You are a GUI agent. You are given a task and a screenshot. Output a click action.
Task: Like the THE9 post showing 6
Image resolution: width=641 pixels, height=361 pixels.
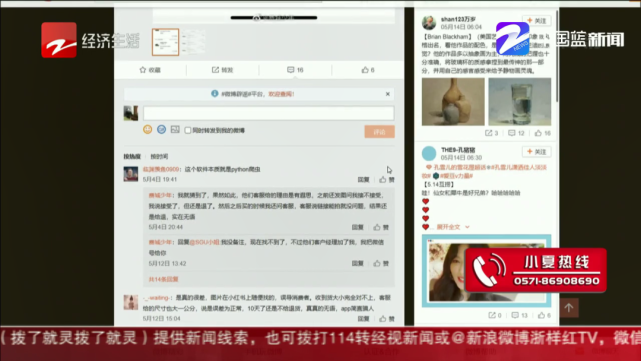(545, 315)
